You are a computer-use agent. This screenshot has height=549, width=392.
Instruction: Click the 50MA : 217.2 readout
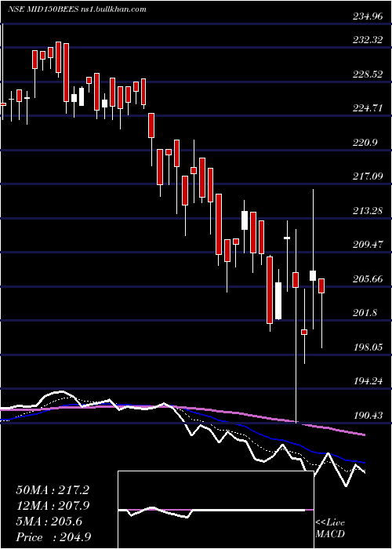tap(53, 490)
